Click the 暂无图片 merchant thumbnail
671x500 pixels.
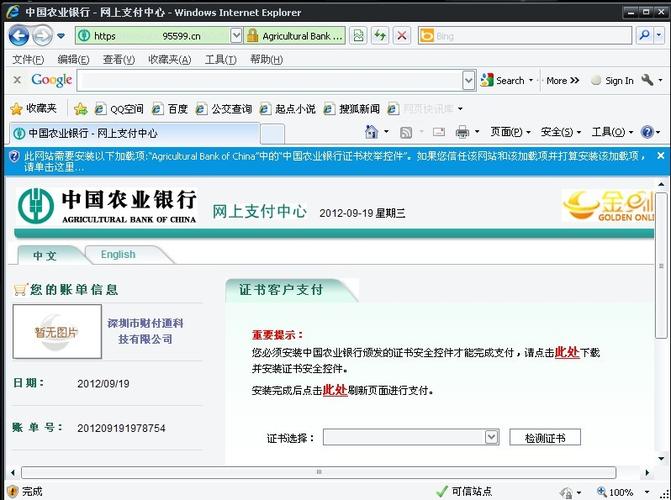[x=57, y=332]
